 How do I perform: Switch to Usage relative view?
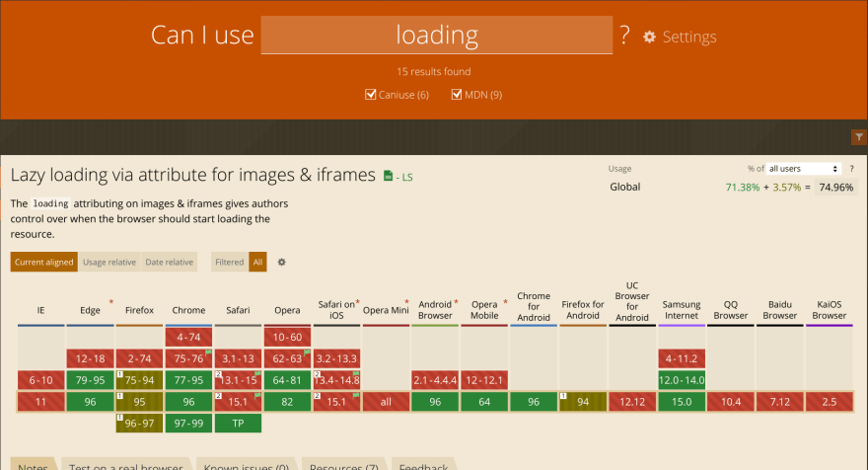pos(109,263)
